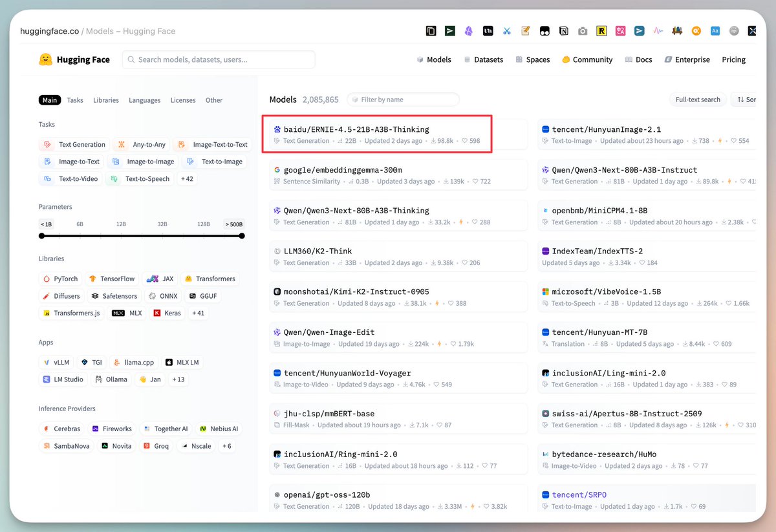Select the Transformers.js library filter
The image size is (776, 532).
click(72, 313)
